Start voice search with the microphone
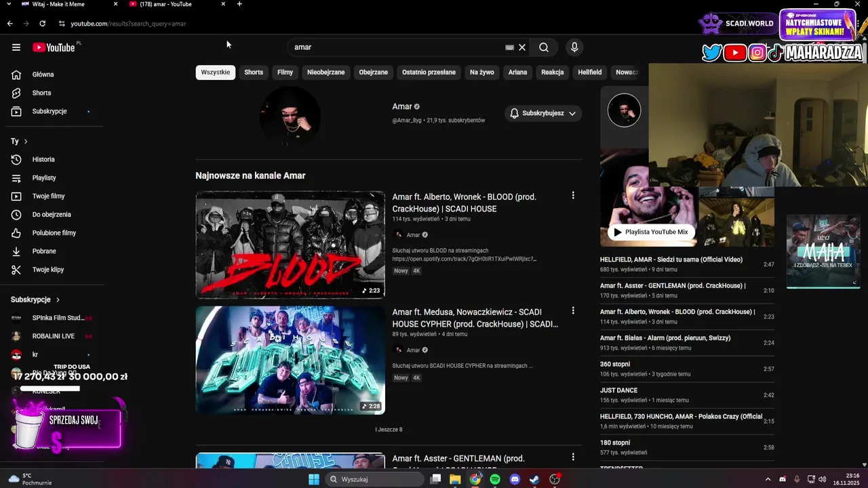This screenshot has width=868, height=488. pos(574,47)
